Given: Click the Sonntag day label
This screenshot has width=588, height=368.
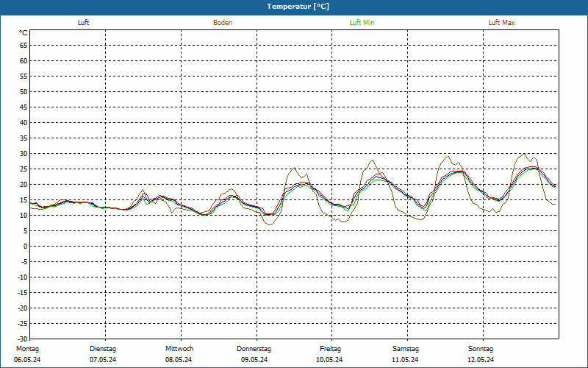Looking at the screenshot, I should pyautogui.click(x=481, y=349).
